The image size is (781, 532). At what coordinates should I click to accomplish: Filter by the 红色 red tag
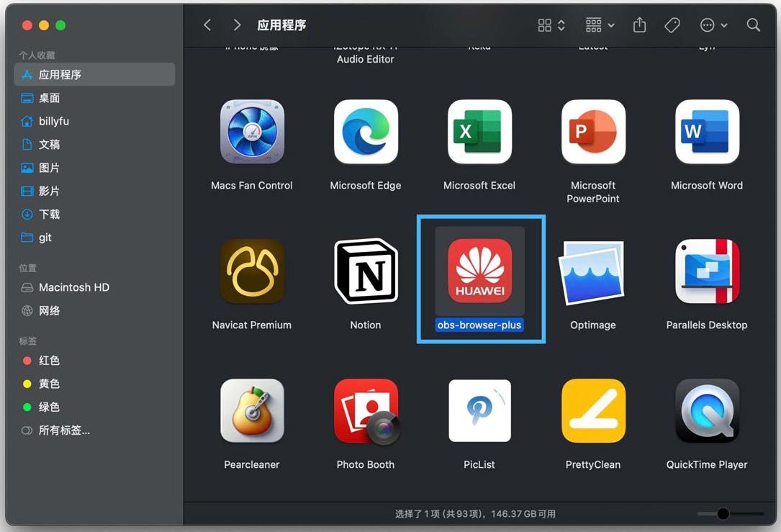tap(49, 361)
